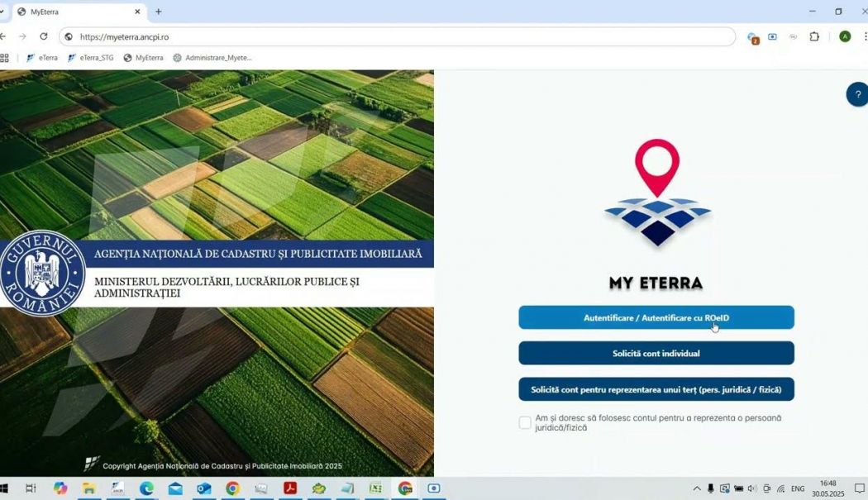This screenshot has width=868, height=500.
Task: Open the Extensions puzzle menu
Action: pyautogui.click(x=814, y=36)
